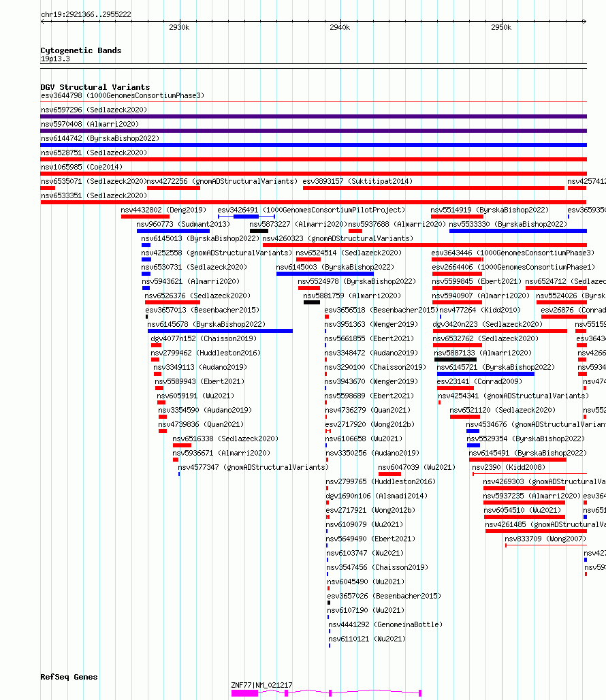Click the DGV Structural Variants track title
The height and width of the screenshot is (700, 606).
click(95, 87)
